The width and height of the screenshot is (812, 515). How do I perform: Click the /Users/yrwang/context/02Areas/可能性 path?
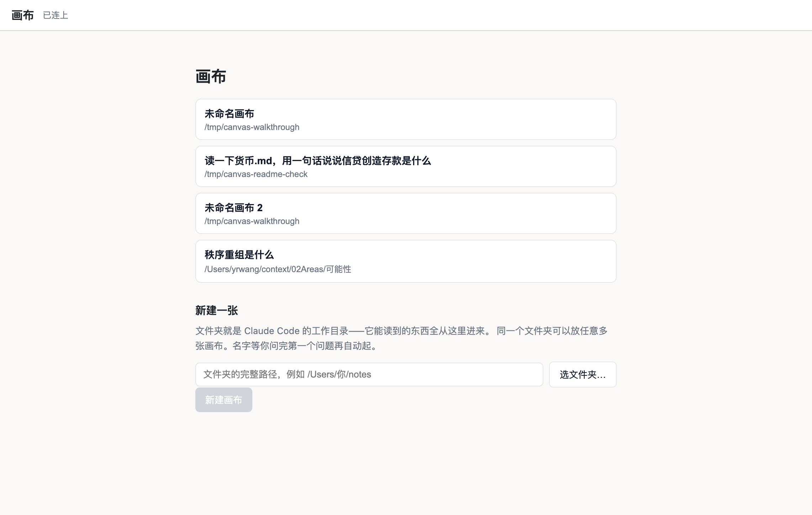(x=278, y=269)
